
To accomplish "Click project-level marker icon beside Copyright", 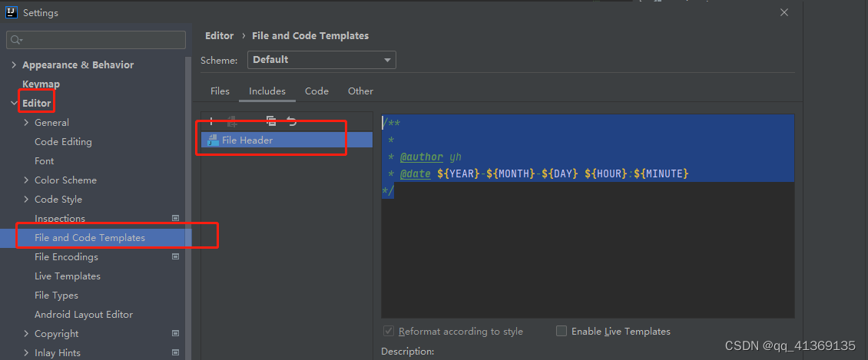I will pos(175,333).
